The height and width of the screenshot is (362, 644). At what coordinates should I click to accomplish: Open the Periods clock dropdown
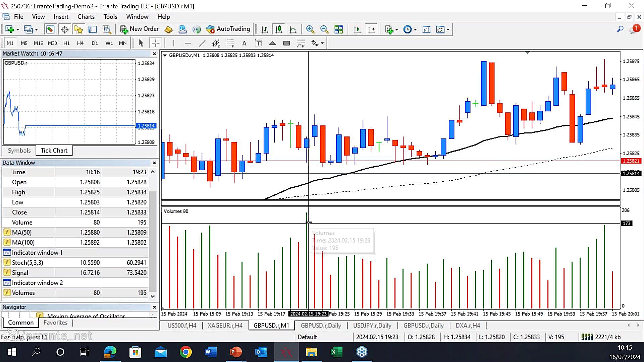coord(410,29)
